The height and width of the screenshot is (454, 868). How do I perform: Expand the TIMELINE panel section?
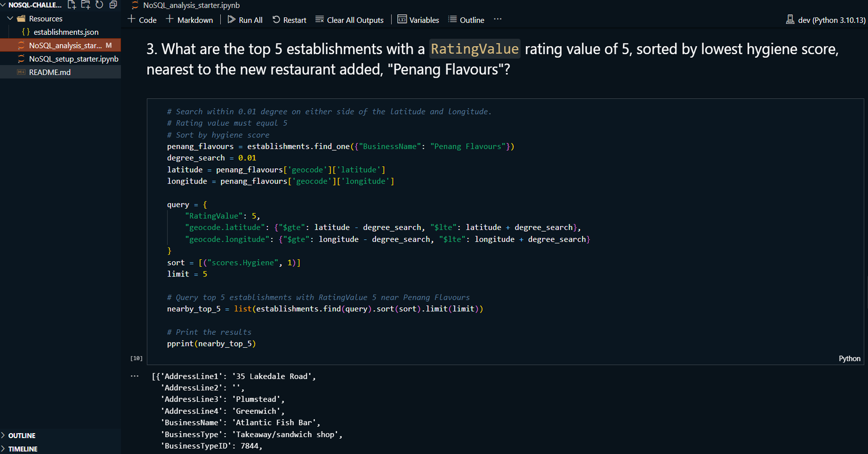click(22, 449)
